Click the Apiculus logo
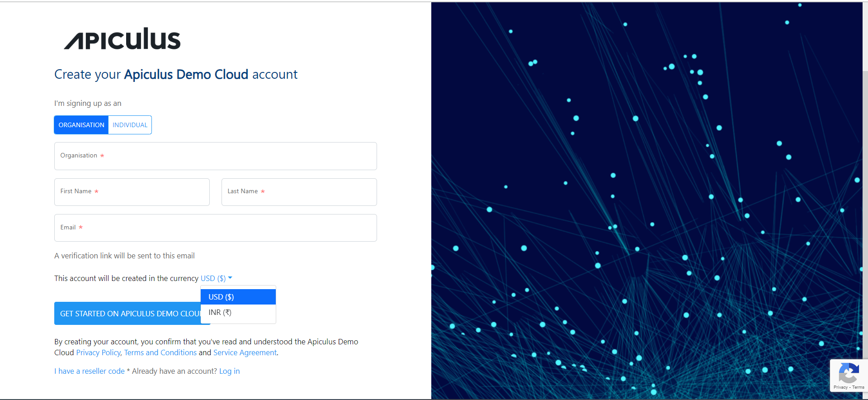The height and width of the screenshot is (400, 868). point(122,39)
